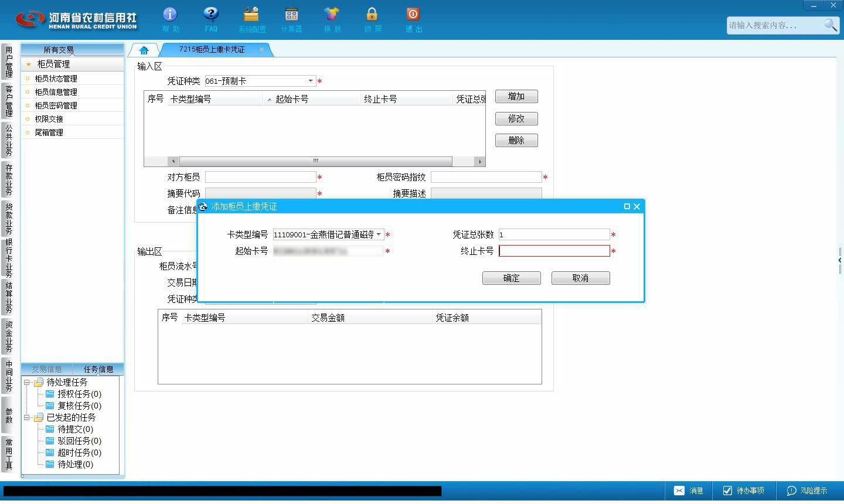The height and width of the screenshot is (504, 844).
Task: Open the system configuration icon
Action: tap(251, 19)
